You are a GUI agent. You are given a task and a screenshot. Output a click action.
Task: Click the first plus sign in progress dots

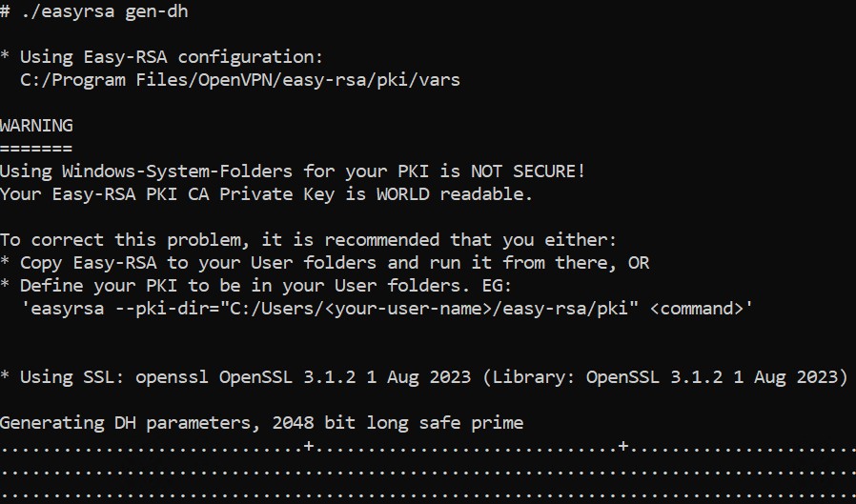tap(309, 446)
